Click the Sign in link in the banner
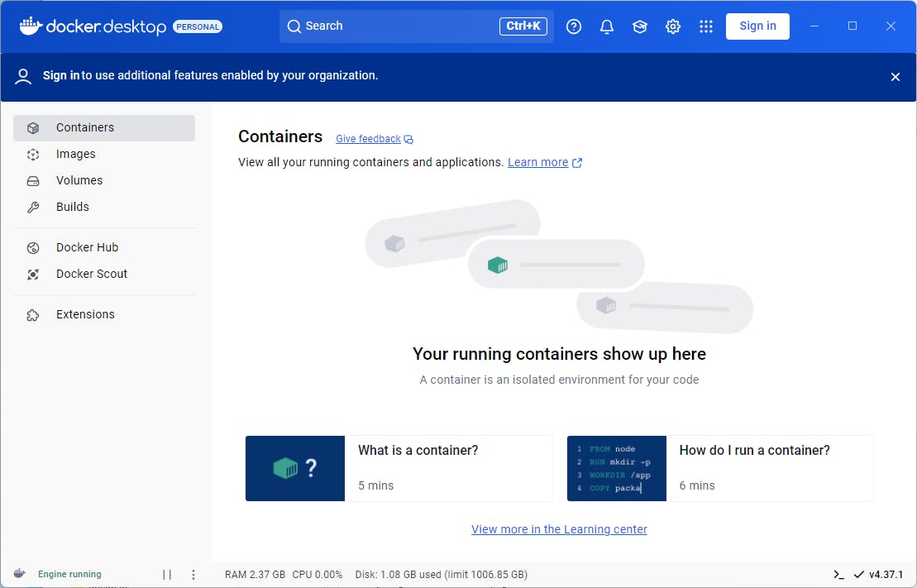The width and height of the screenshot is (917, 588). 61,75
